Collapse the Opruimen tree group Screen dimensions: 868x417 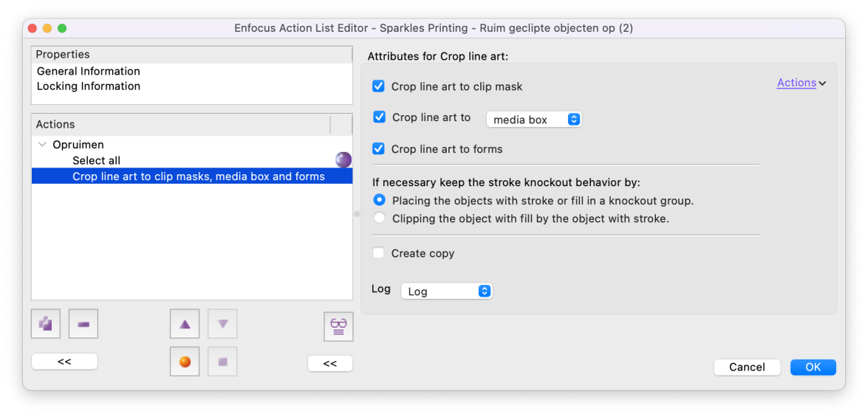(42, 145)
